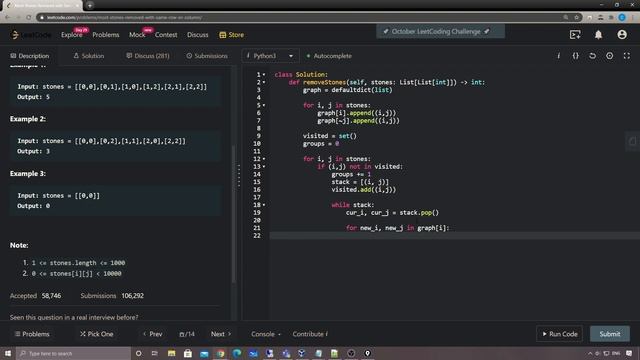Collapse fold arrow at line 18 while loop

click(264, 205)
